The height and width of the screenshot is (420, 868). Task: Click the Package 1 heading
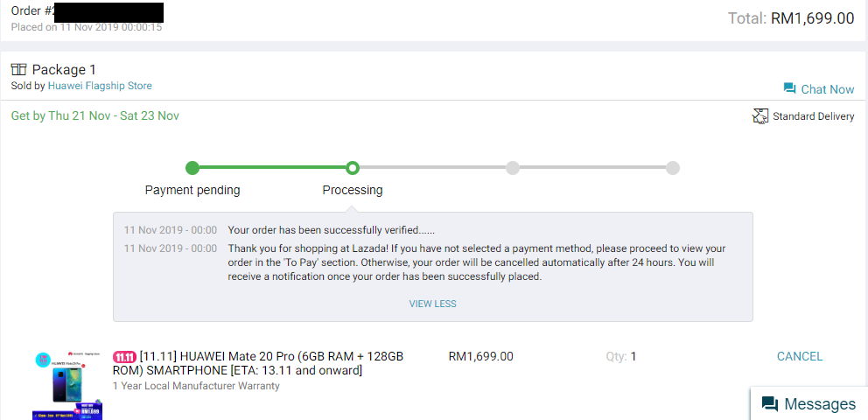(x=64, y=69)
